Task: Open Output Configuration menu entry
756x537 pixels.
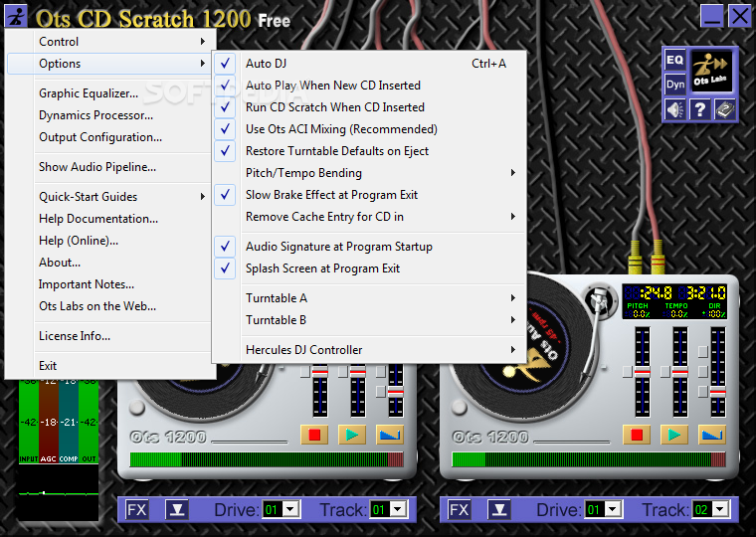Action: (109, 137)
